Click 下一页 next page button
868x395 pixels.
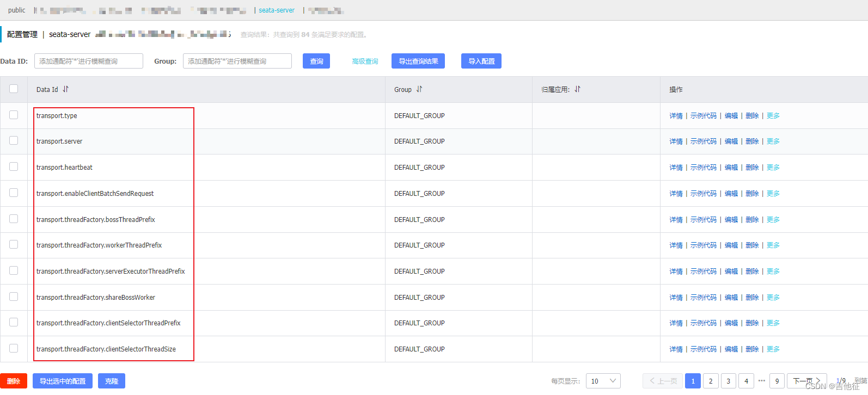tap(807, 381)
